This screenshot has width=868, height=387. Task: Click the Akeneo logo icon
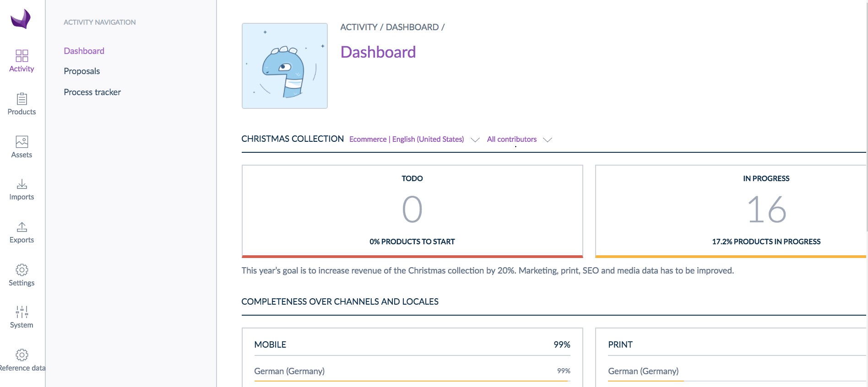[x=21, y=19]
